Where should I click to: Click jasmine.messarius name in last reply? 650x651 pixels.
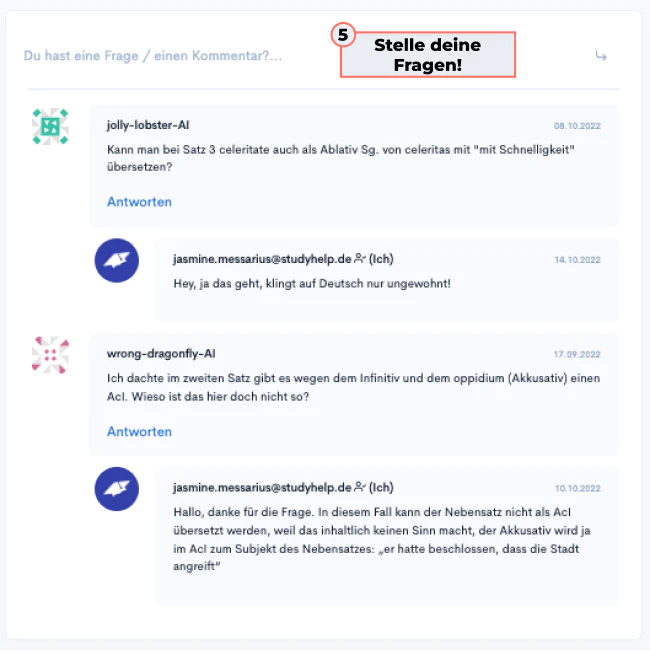click(x=262, y=487)
